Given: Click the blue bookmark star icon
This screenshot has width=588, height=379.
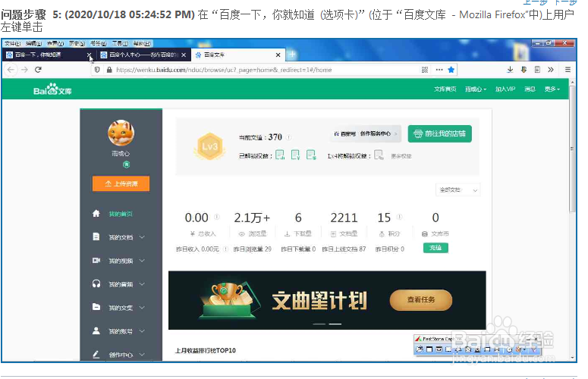Looking at the screenshot, I should pos(451,70).
